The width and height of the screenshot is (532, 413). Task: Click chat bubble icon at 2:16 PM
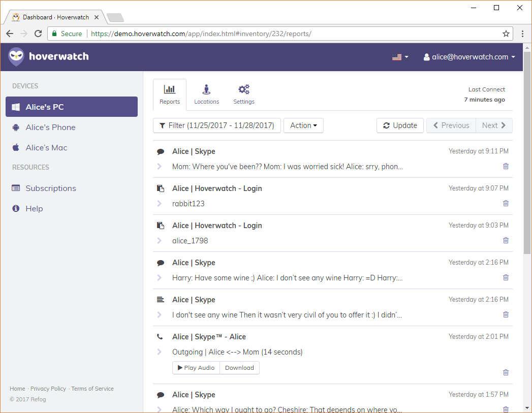(161, 263)
